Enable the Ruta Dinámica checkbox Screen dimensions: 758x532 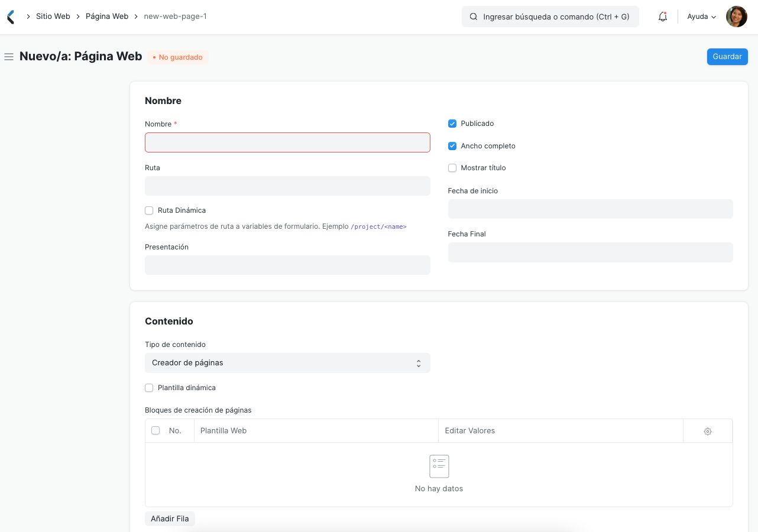pyautogui.click(x=149, y=210)
